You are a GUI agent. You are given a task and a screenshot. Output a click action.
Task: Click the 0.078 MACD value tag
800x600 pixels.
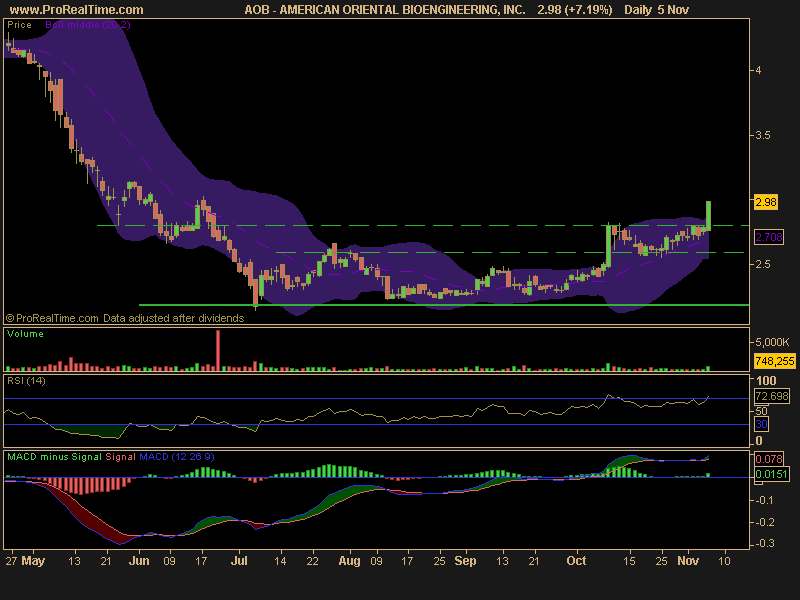pyautogui.click(x=769, y=459)
